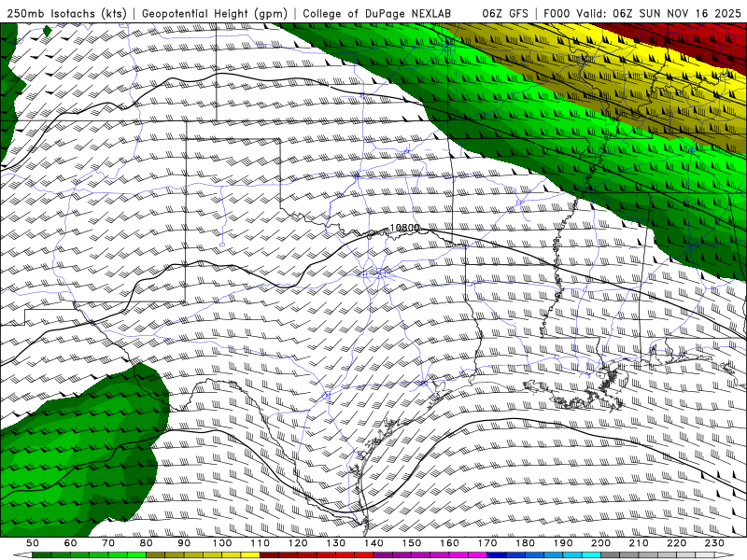
Task: Click the 'F000' forecast hour label
Action: 557,13
